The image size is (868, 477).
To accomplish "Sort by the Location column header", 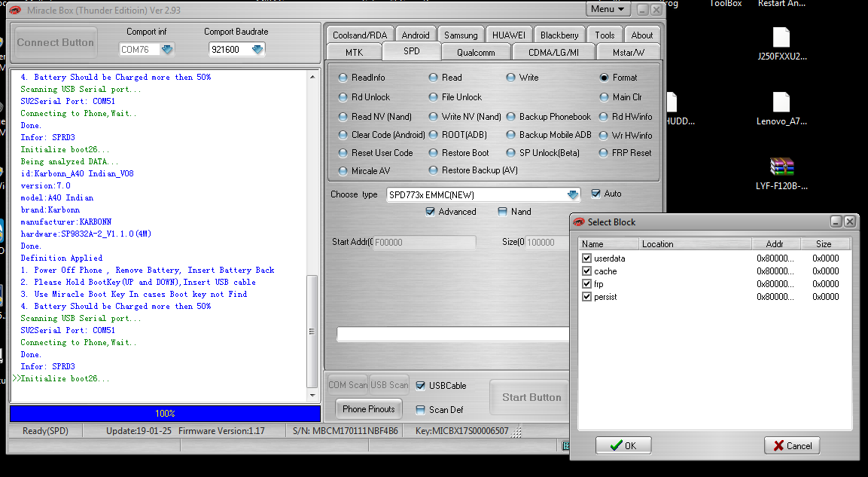I will pyautogui.click(x=695, y=243).
